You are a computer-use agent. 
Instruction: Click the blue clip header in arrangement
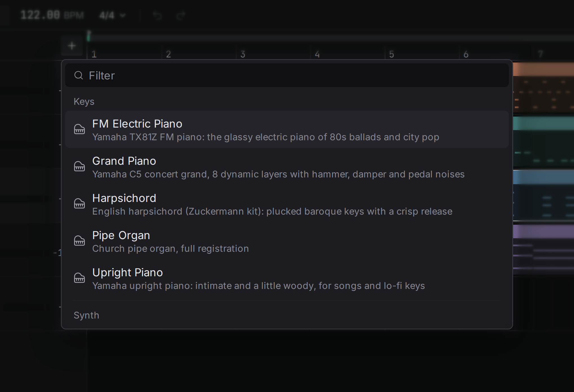click(x=543, y=177)
